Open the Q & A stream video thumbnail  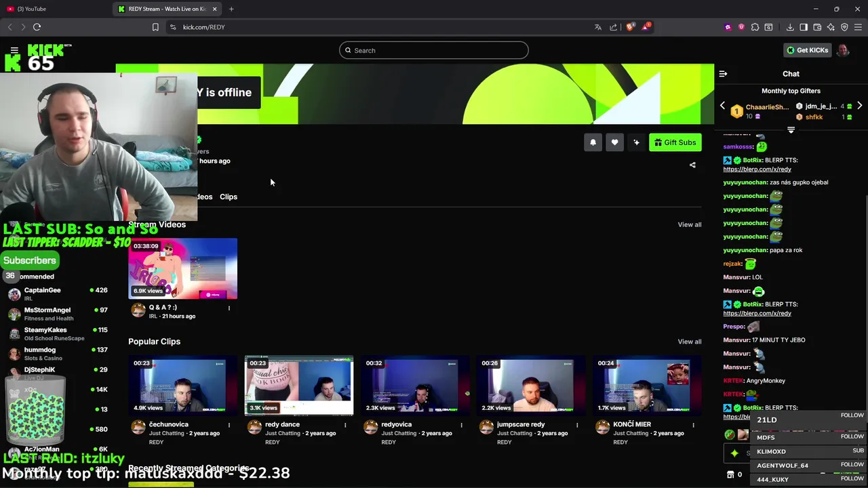(183, 268)
